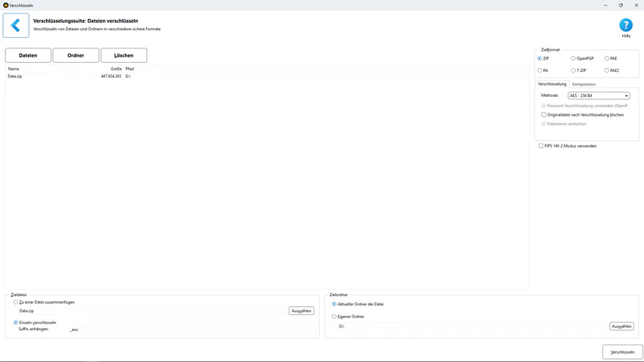This screenshot has height=362, width=644.
Task: Click the Löschen button
Action: [123, 55]
